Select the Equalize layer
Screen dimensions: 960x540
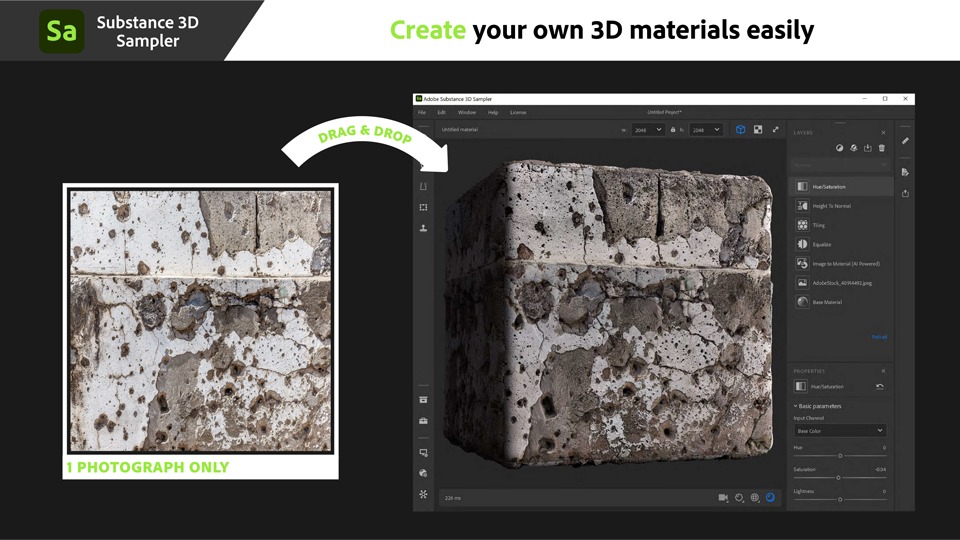coord(841,244)
